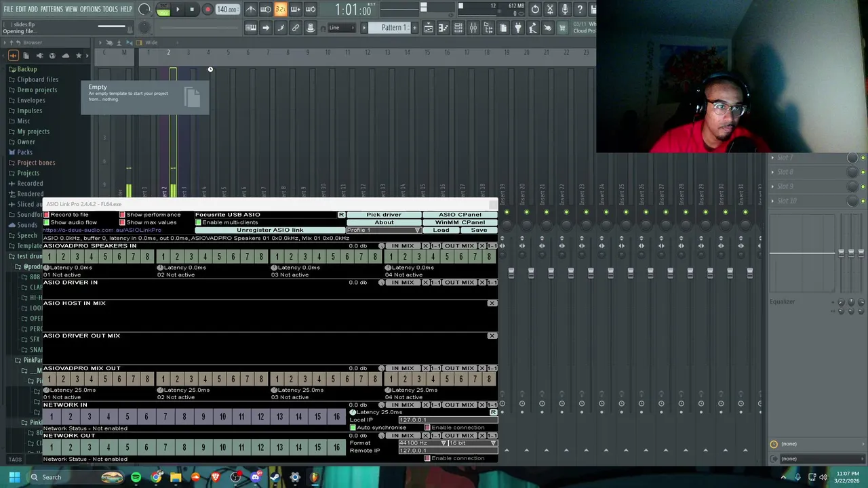Click the help question mark icon

click(580, 9)
